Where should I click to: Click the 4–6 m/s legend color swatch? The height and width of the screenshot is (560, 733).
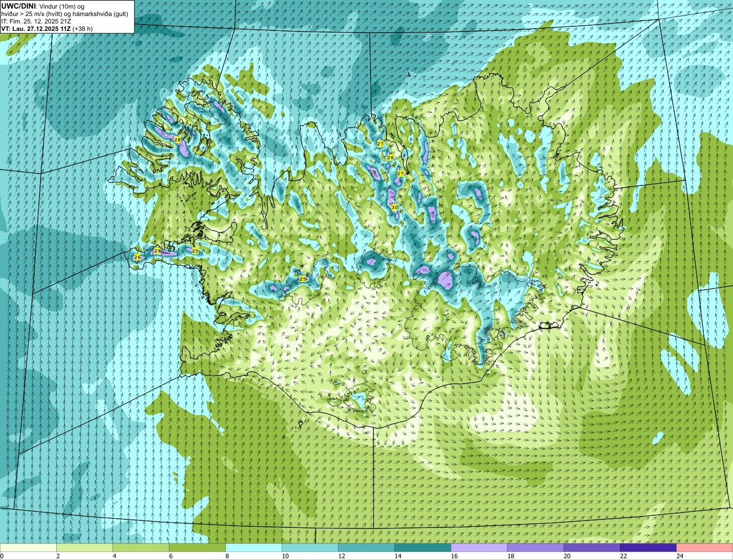pos(141,547)
